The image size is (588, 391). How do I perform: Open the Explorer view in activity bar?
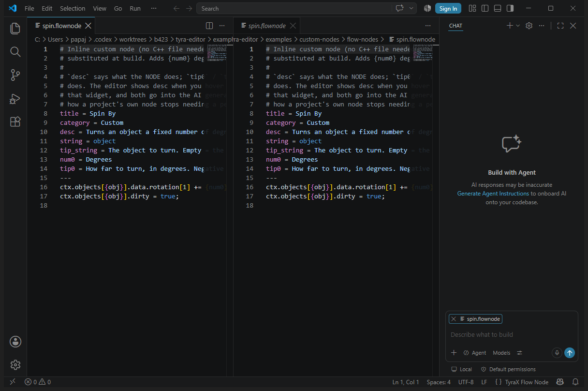click(x=15, y=28)
